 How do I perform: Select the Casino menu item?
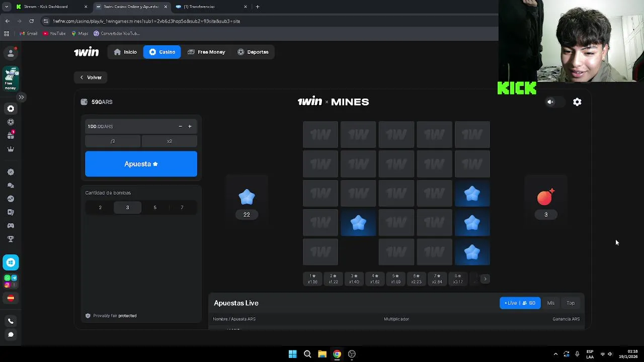click(x=162, y=52)
